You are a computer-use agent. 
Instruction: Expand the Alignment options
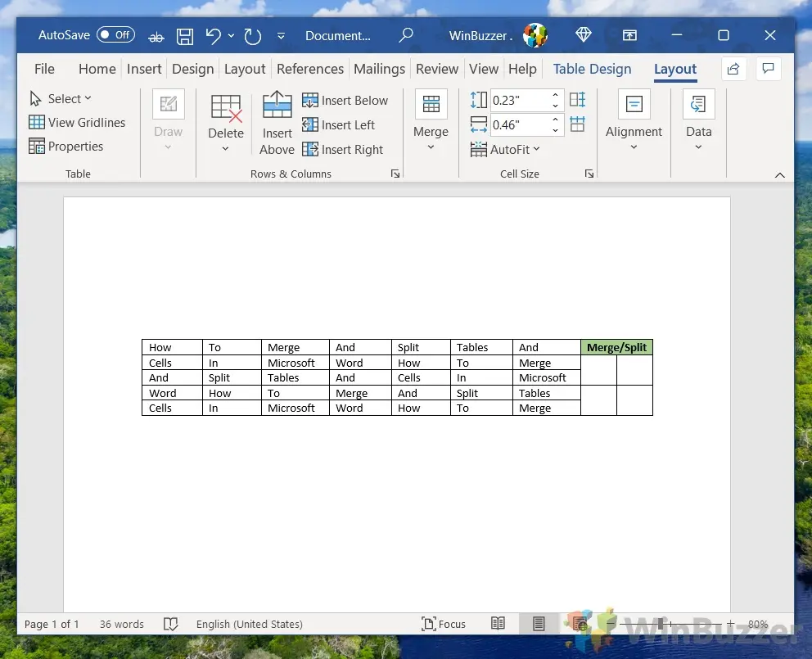pos(634,147)
